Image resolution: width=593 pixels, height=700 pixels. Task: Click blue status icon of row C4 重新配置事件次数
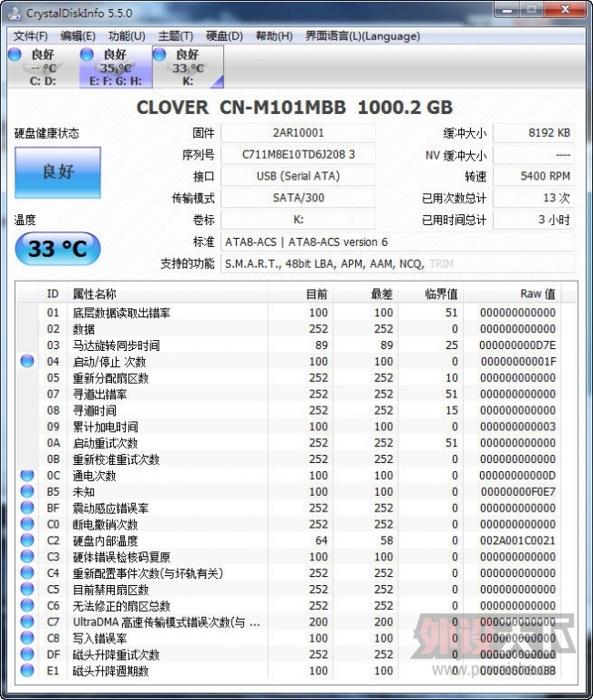click(x=27, y=572)
